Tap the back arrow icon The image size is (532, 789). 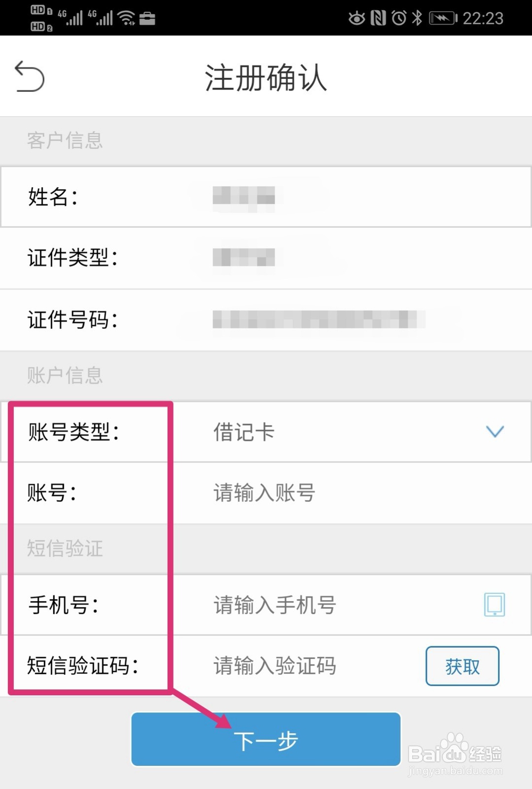point(30,77)
